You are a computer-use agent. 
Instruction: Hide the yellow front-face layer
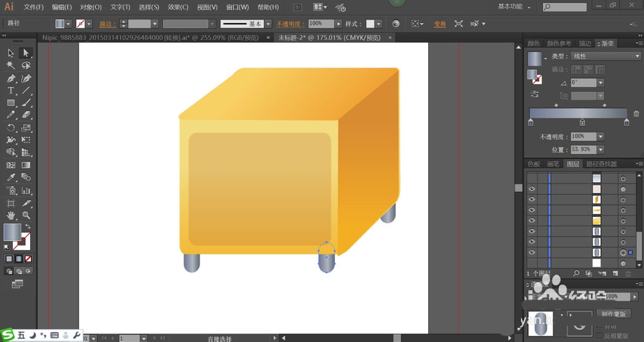(x=532, y=220)
